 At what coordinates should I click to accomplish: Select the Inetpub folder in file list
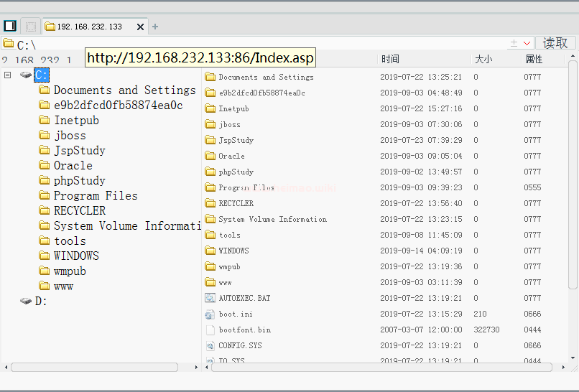click(x=233, y=108)
